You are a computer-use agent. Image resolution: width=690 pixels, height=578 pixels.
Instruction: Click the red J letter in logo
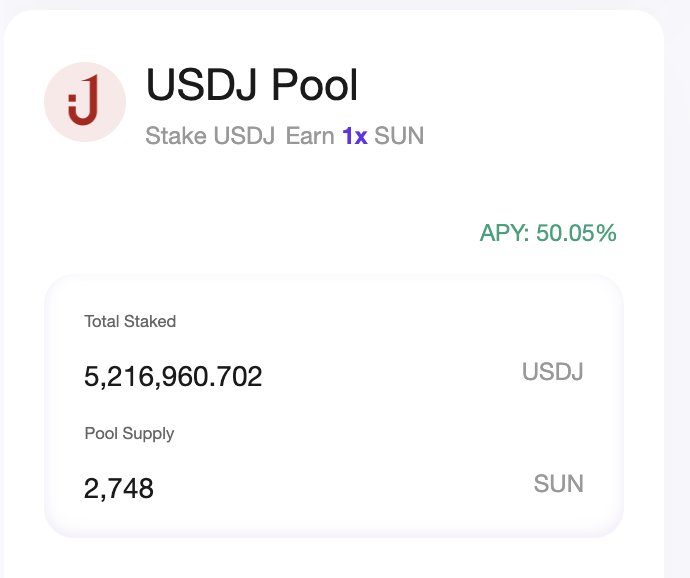click(x=83, y=100)
